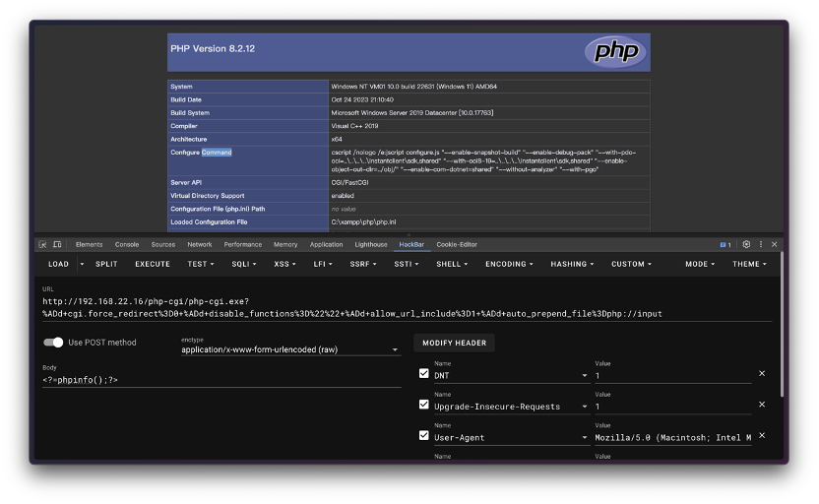Click the Upgrade-Insecure-Requests value field
Screen dimensions: 819x504
(672, 407)
